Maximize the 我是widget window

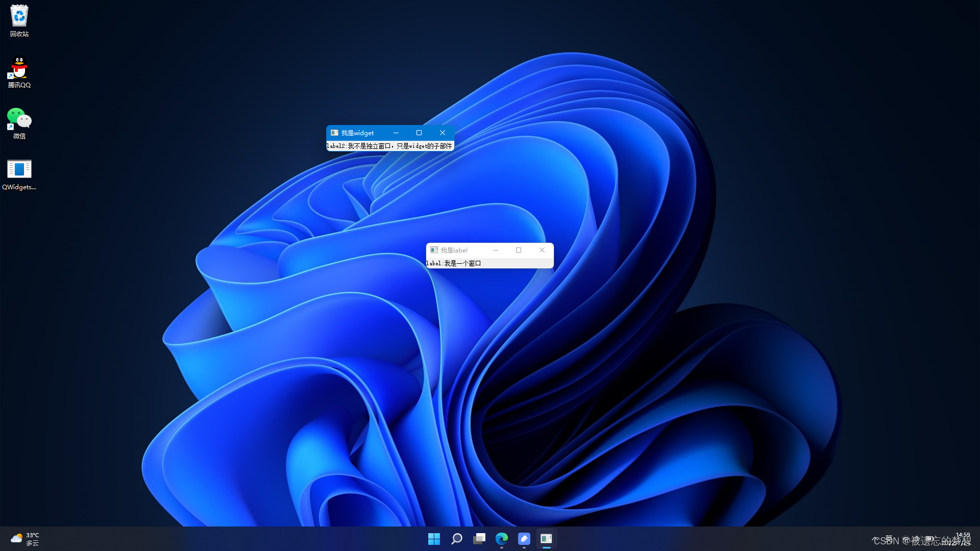click(x=419, y=133)
